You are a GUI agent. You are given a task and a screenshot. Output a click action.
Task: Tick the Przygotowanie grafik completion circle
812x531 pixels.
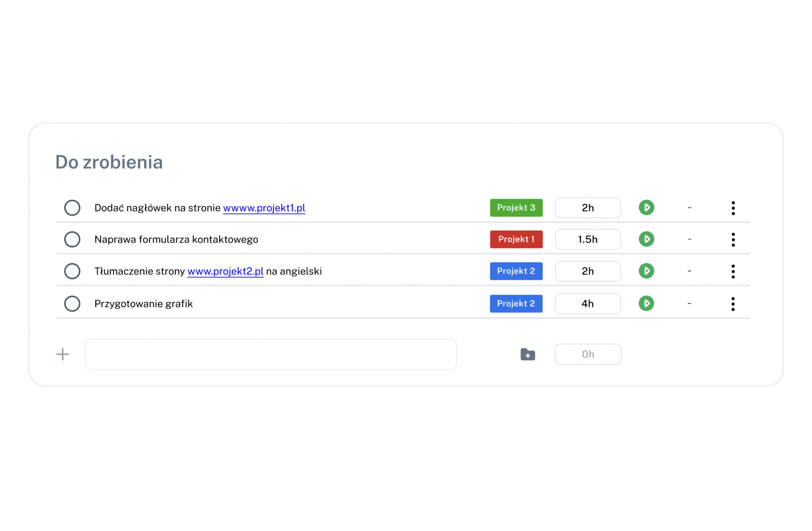[x=72, y=303]
